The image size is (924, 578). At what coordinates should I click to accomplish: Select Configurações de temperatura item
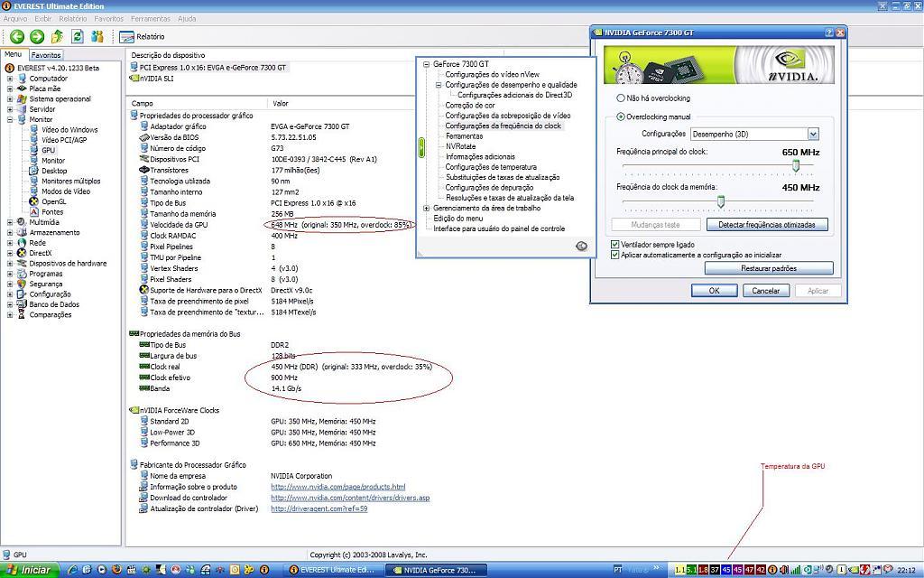(491, 167)
